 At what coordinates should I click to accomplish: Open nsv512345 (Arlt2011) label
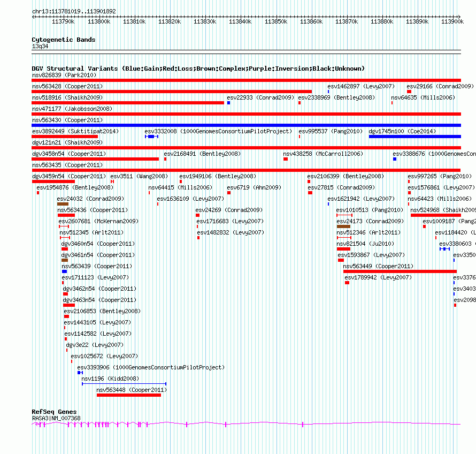tap(91, 232)
